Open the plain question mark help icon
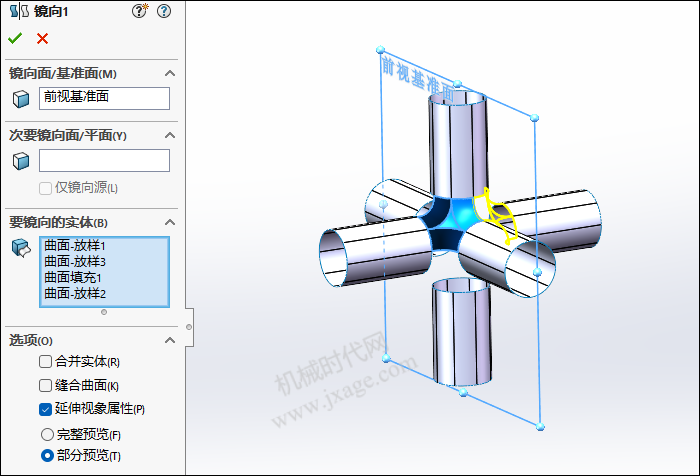This screenshot has width=700, height=476. (x=164, y=11)
